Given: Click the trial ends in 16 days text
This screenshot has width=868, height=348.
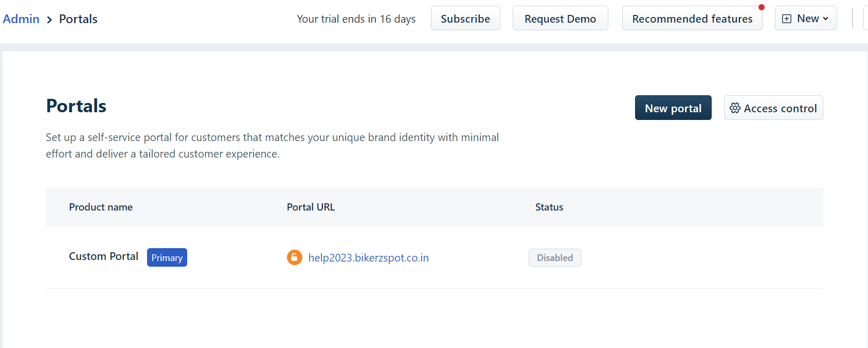Looking at the screenshot, I should (x=356, y=19).
